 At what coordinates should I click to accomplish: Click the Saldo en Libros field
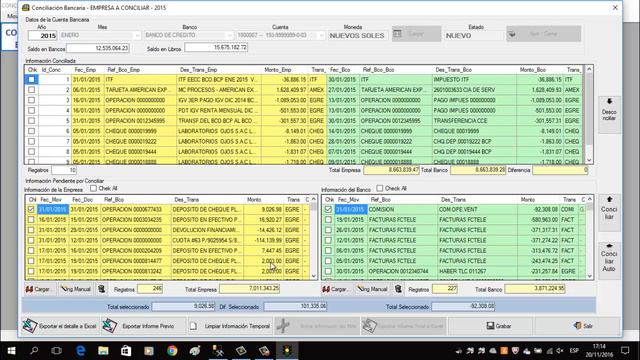coord(216,47)
